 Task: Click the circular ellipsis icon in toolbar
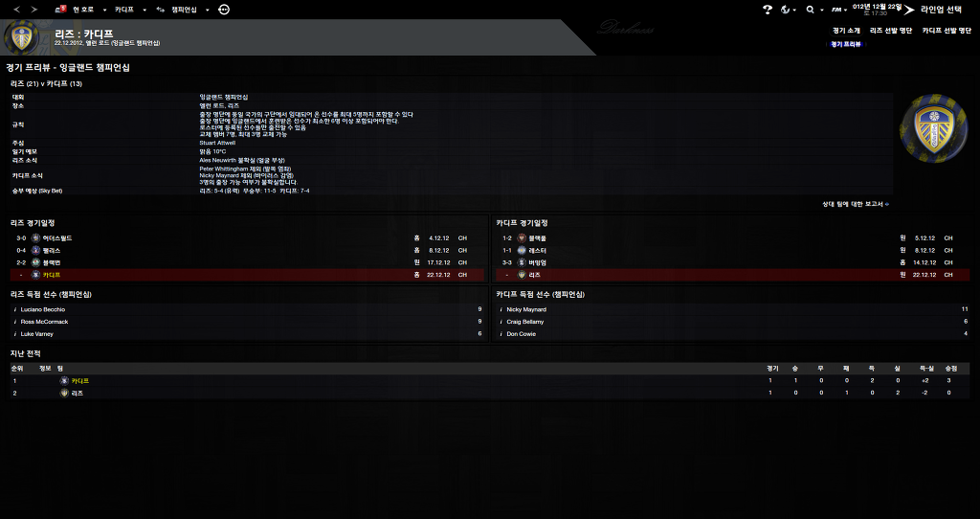tap(224, 10)
